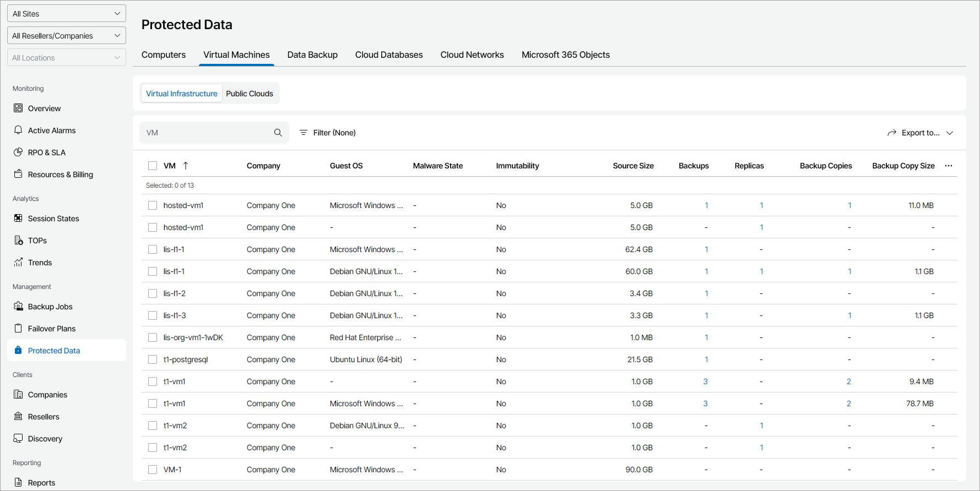Open Overview dashboard icon in sidebar
Image resolution: width=980 pixels, height=491 pixels.
click(x=18, y=108)
